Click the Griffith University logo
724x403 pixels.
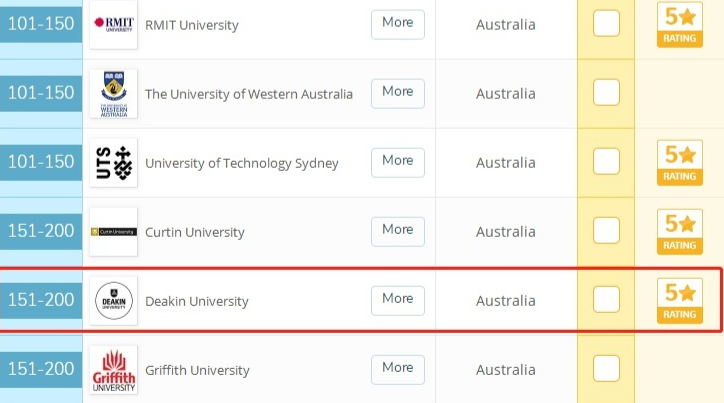click(x=113, y=370)
